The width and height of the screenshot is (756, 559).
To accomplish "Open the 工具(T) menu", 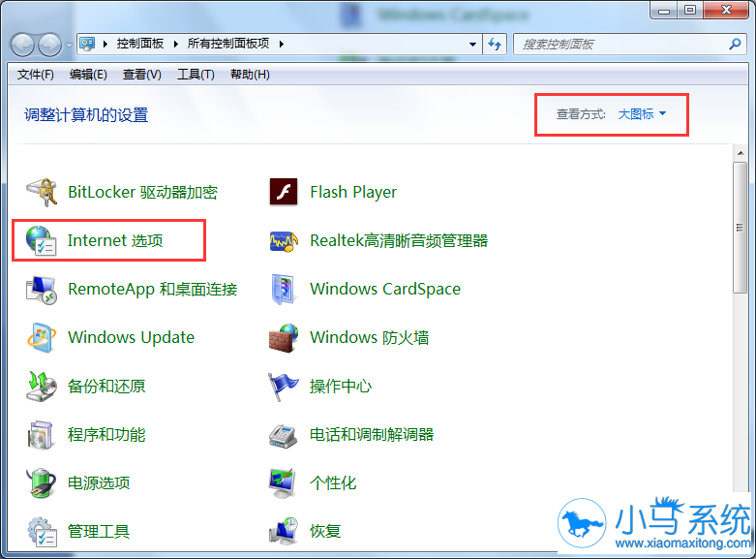I will (196, 75).
